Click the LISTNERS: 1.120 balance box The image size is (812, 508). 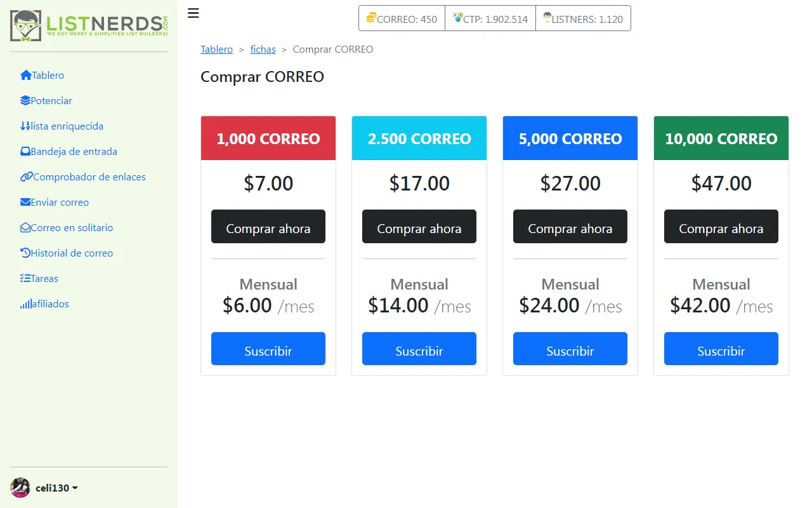click(x=583, y=18)
